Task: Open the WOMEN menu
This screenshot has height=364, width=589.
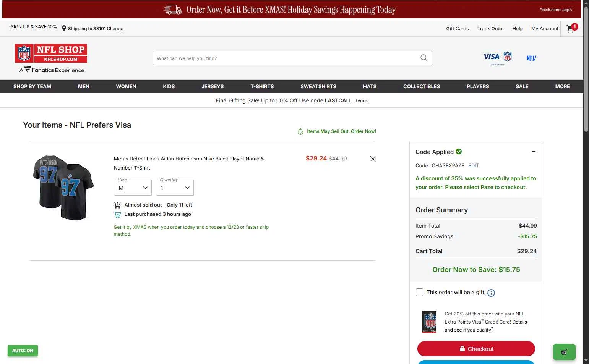Action: tap(126, 86)
